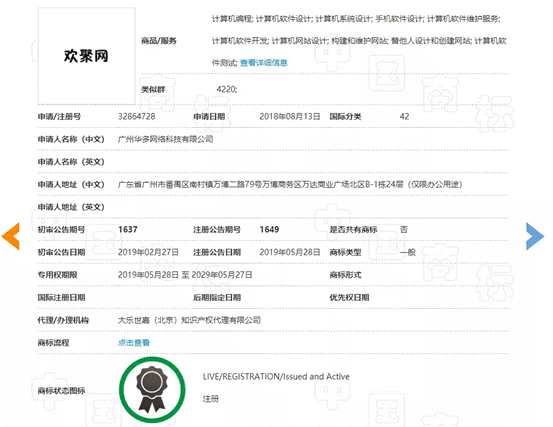Select international classification value 42
Image resolution: width=553 pixels, height=427 pixels.
[405, 116]
